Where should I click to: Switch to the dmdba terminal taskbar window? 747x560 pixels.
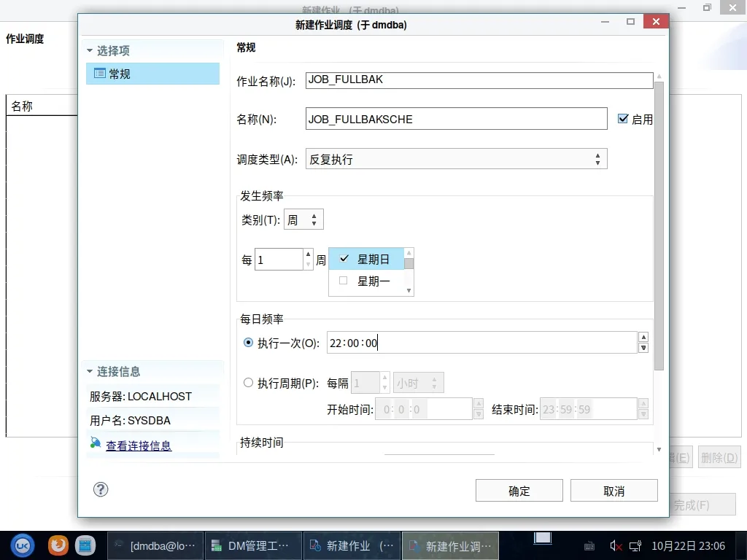click(155, 545)
